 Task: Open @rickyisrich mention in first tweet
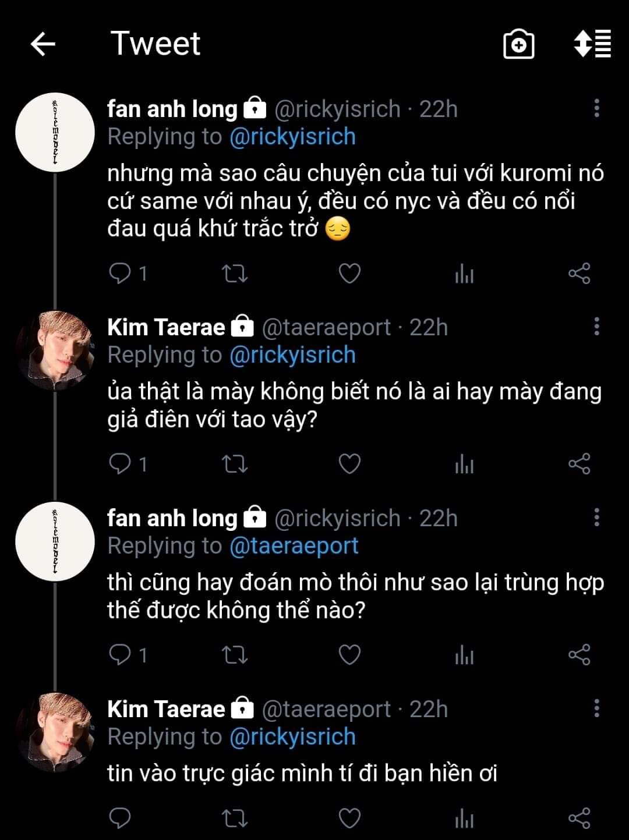pyautogui.click(x=292, y=137)
